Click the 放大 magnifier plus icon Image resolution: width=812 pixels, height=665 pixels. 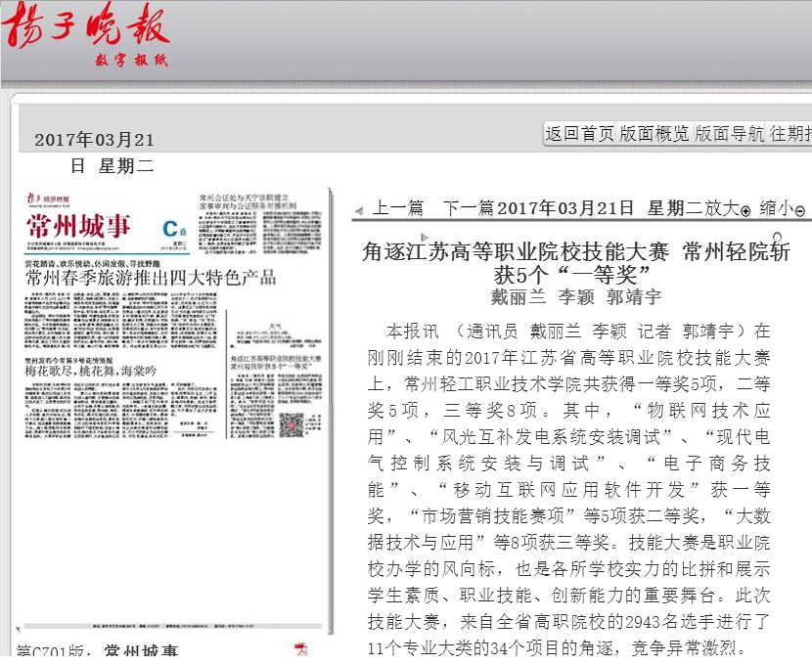(745, 210)
